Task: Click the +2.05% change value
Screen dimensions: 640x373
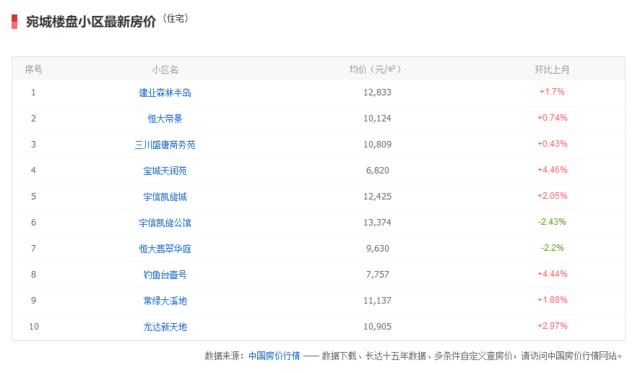Action: [552, 196]
